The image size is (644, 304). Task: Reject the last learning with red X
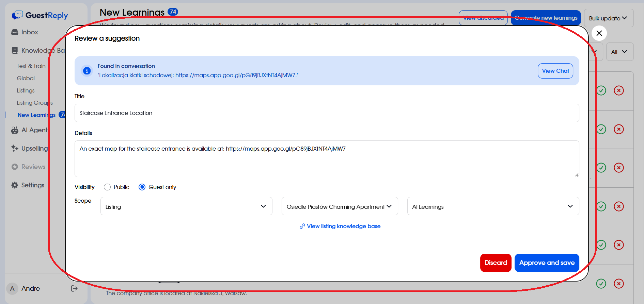tap(618, 284)
